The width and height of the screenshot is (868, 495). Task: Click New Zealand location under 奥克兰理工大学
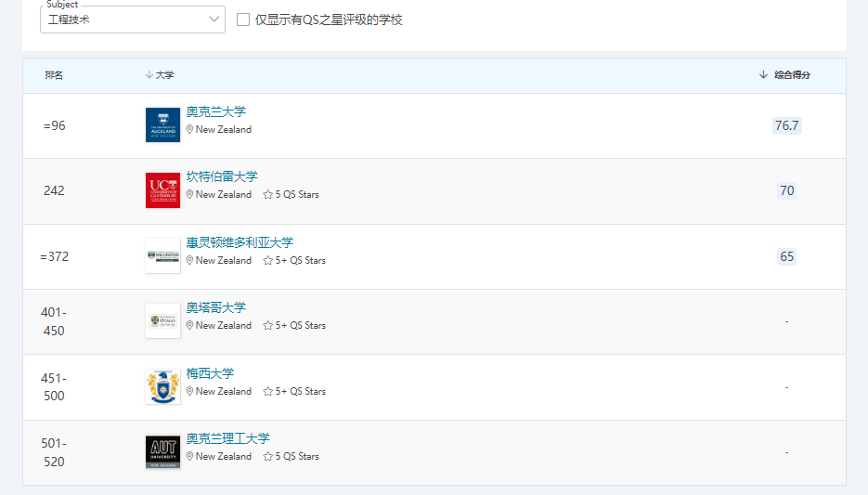click(x=219, y=456)
